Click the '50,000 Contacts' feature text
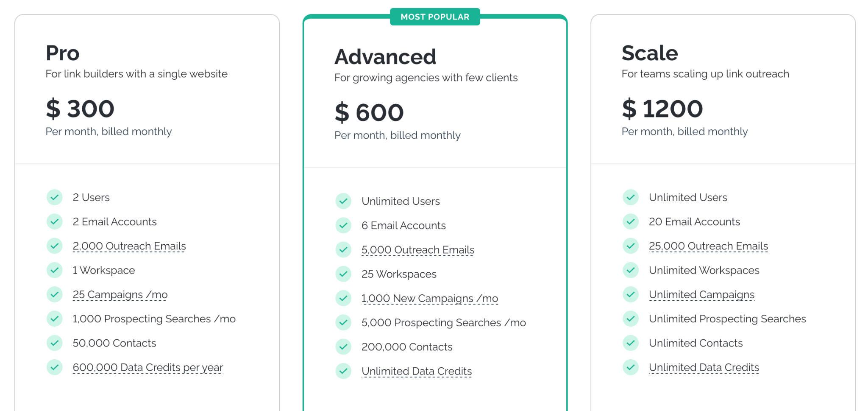This screenshot has width=868, height=411. coord(114,343)
